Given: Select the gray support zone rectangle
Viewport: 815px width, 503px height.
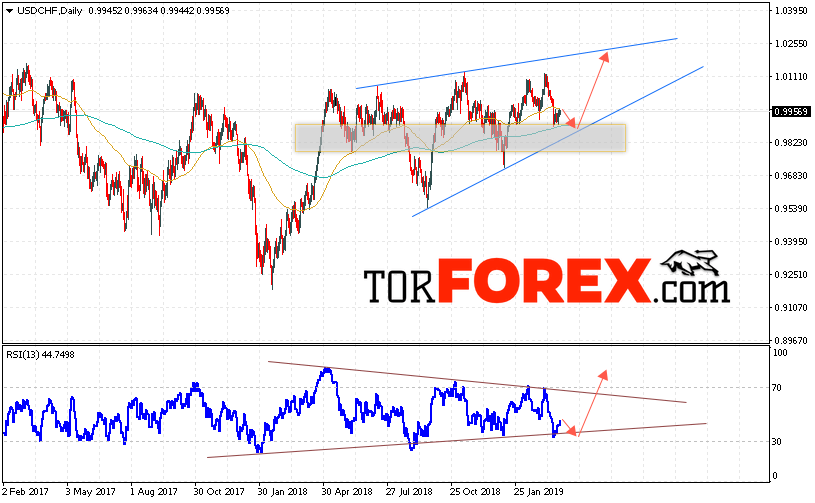Looking at the screenshot, I should pos(460,138).
